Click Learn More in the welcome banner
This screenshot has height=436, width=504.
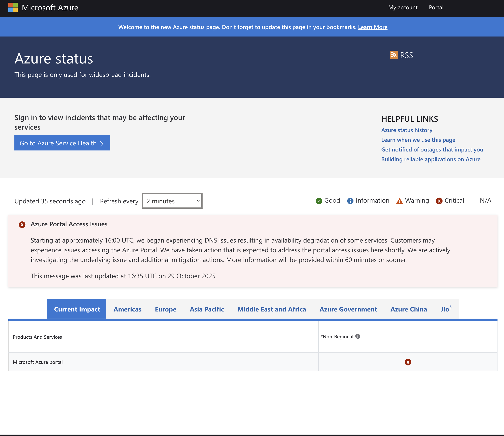[x=372, y=27]
